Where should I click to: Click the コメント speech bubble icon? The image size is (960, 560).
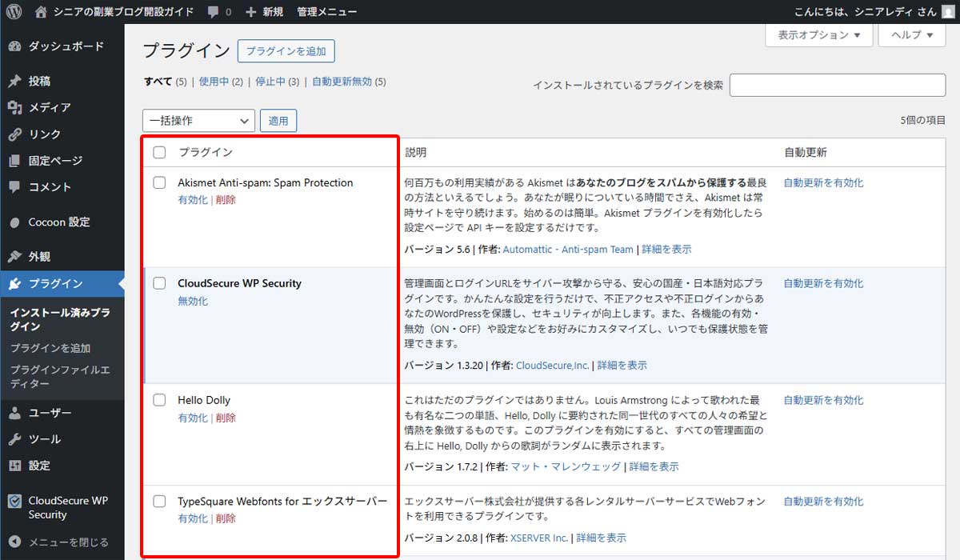16,187
